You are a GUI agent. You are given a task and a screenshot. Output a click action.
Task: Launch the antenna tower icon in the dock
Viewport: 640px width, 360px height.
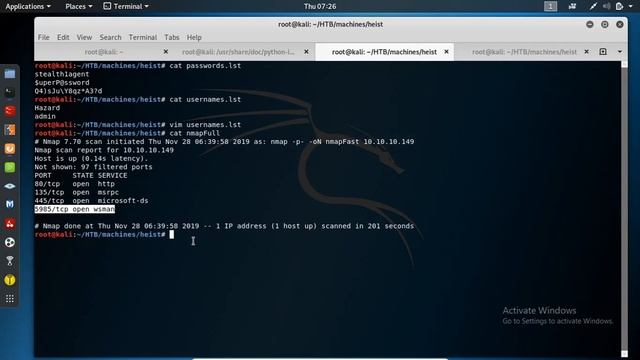point(10,261)
